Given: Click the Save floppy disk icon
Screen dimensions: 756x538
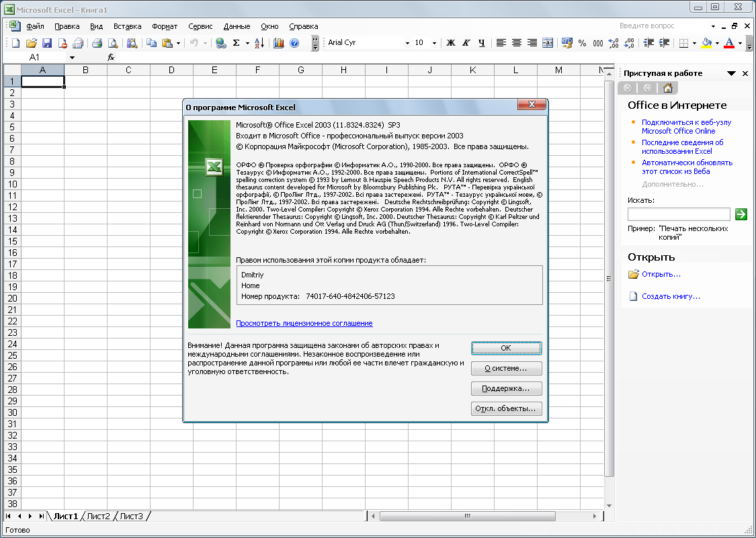Looking at the screenshot, I should [47, 43].
